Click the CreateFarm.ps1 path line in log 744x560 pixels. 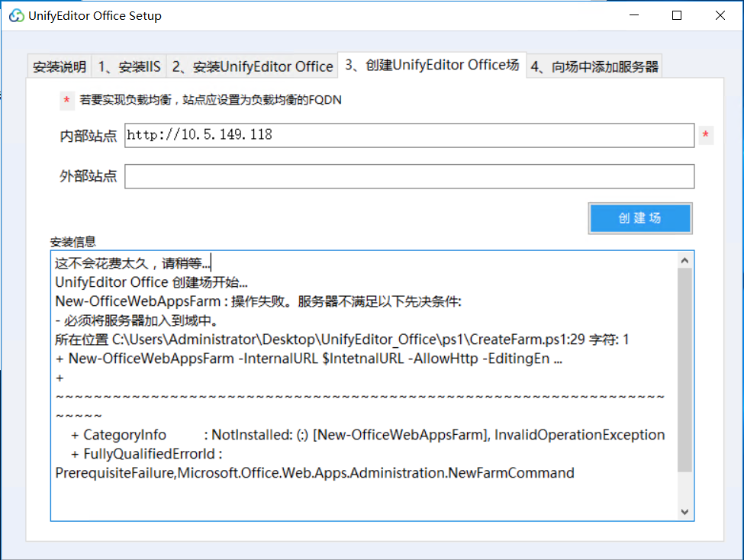342,340
